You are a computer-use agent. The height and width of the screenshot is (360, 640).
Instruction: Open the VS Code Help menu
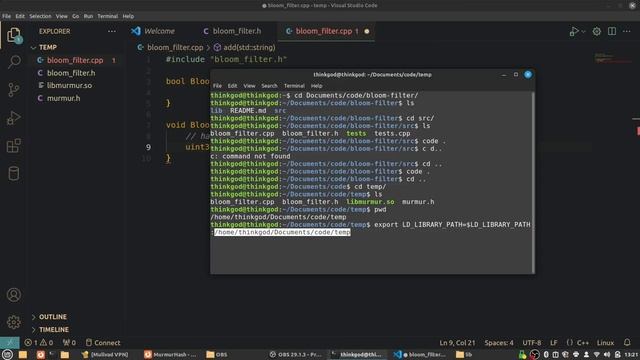[x=128, y=16]
